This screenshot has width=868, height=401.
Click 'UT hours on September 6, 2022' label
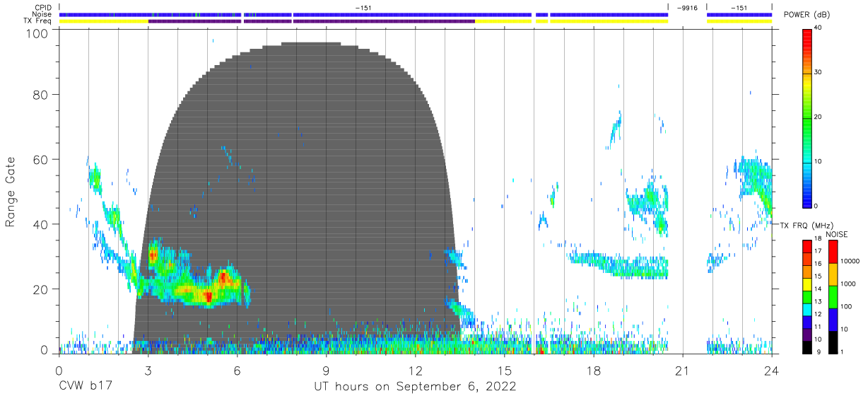pyautogui.click(x=415, y=387)
